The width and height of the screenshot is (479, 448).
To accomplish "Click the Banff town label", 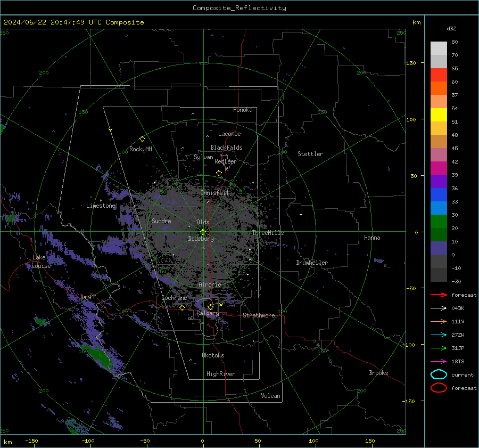I will [88, 297].
